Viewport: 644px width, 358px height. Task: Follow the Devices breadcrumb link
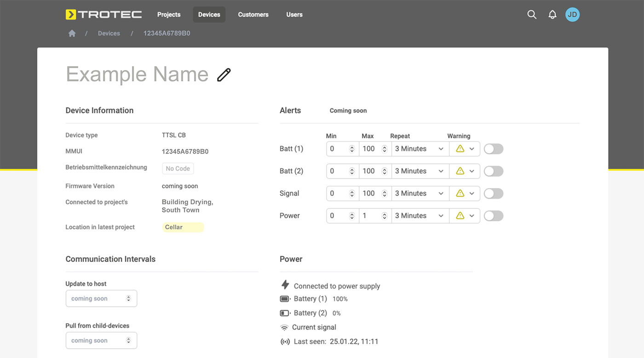(109, 33)
